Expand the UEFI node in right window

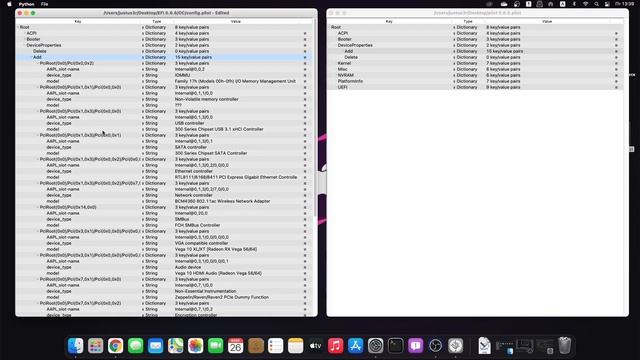[x=336, y=87]
